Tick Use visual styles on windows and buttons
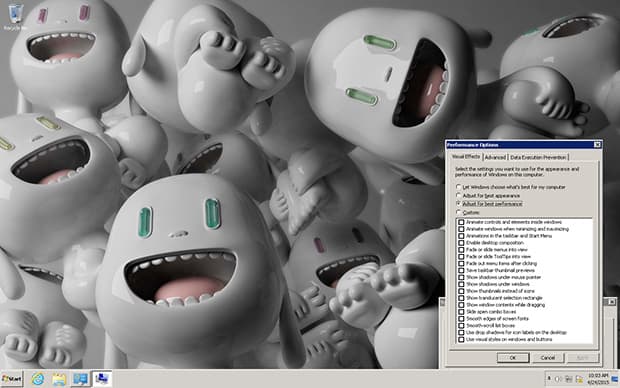620x388 pixels. [461, 339]
